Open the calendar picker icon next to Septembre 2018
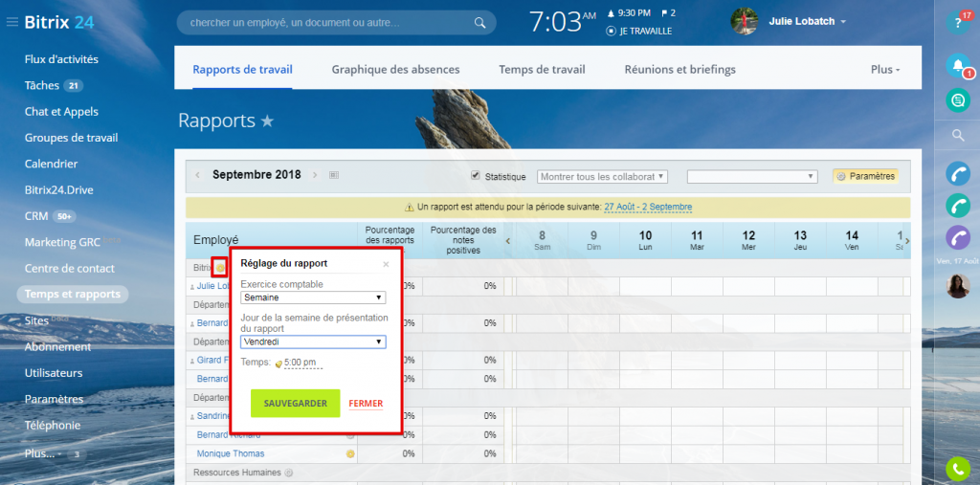The width and height of the screenshot is (980, 485). point(334,175)
